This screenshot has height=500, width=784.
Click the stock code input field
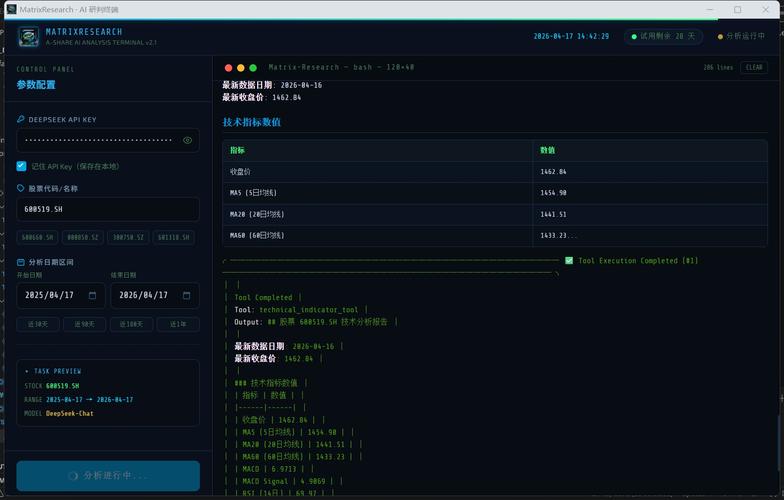(107, 209)
